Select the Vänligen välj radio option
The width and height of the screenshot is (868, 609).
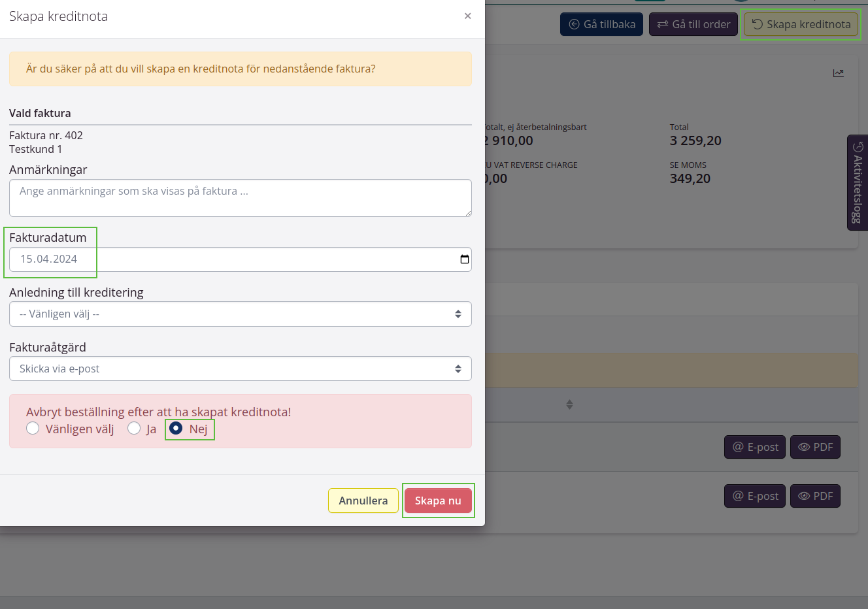point(33,429)
